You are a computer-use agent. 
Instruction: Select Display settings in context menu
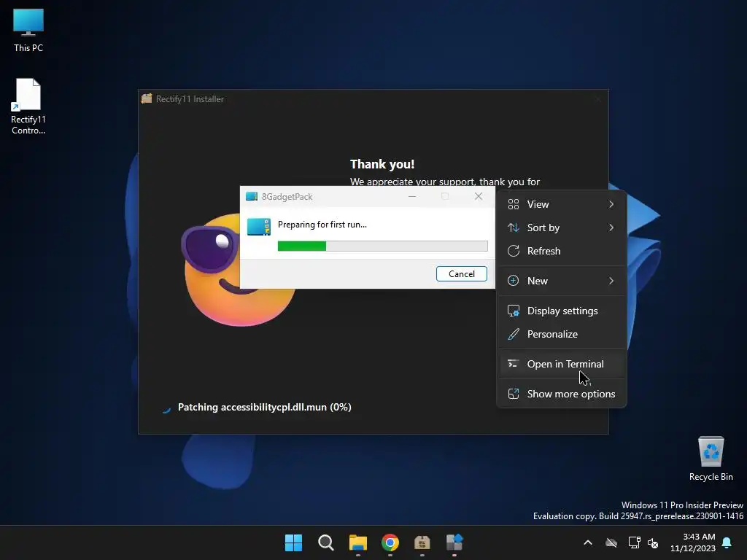click(x=561, y=311)
